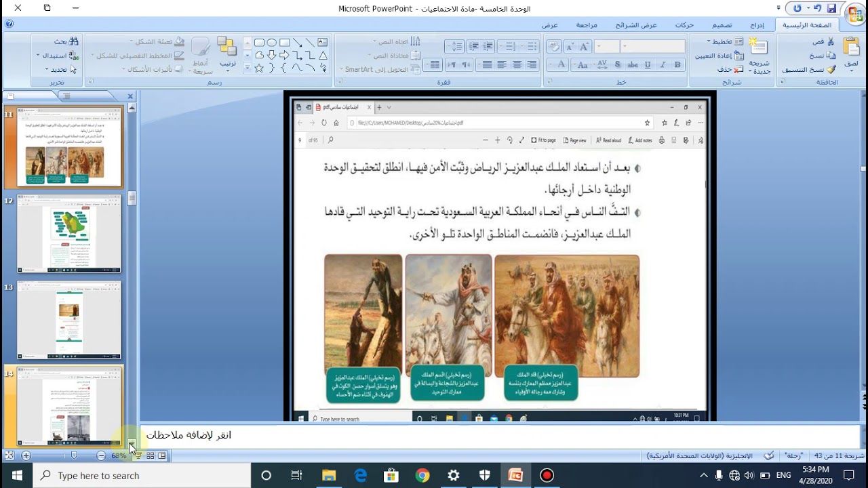Open the Slide Show (عرض الشرائح) tab
This screenshot has height=488, width=868.
pyautogui.click(x=637, y=25)
